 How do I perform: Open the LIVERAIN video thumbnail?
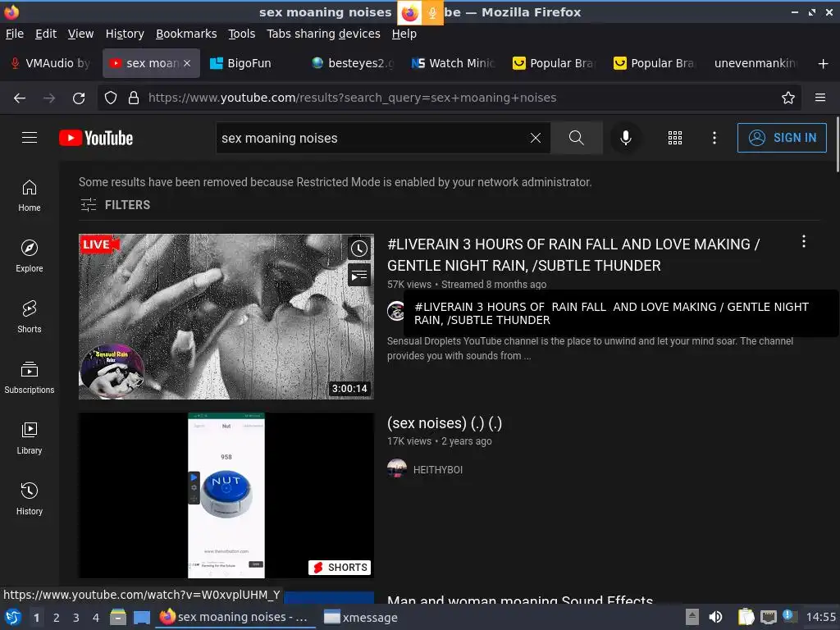[226, 317]
